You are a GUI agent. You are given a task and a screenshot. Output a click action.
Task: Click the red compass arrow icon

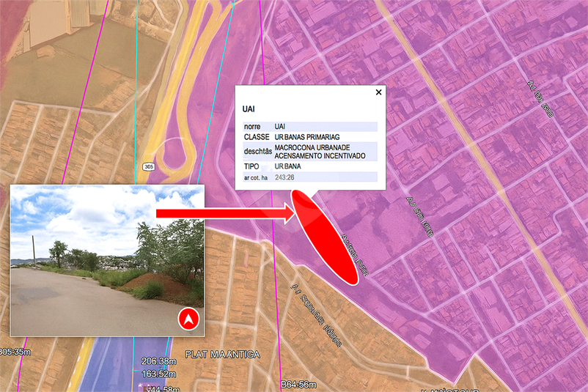point(188,319)
